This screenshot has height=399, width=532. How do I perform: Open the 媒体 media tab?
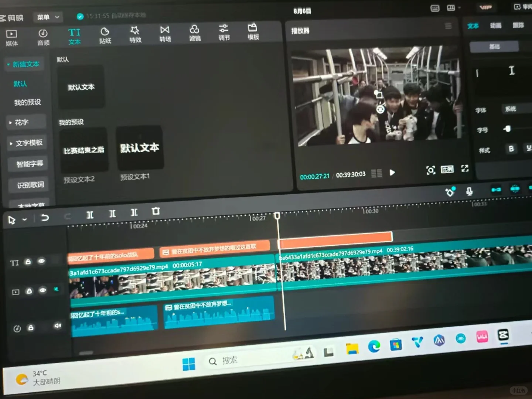(x=12, y=38)
